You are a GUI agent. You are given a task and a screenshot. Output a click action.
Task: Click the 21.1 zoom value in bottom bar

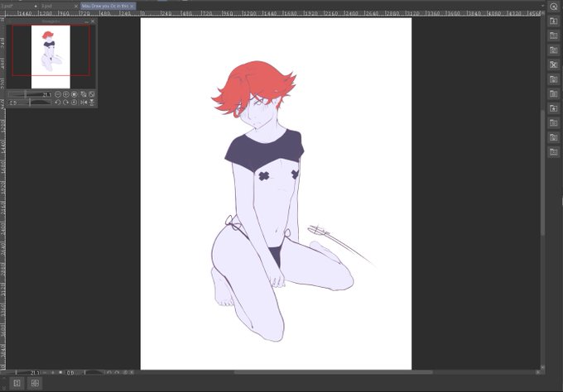(x=35, y=373)
